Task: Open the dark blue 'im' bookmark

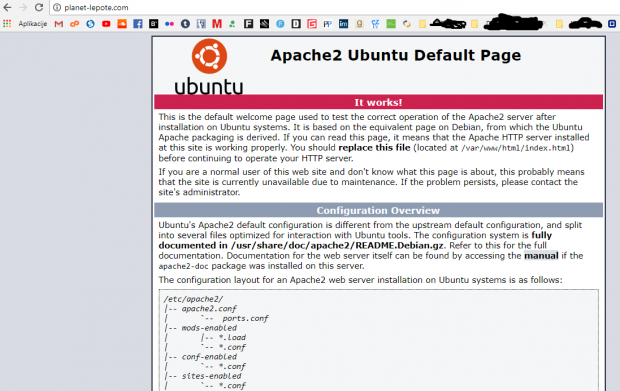Action: [343, 24]
